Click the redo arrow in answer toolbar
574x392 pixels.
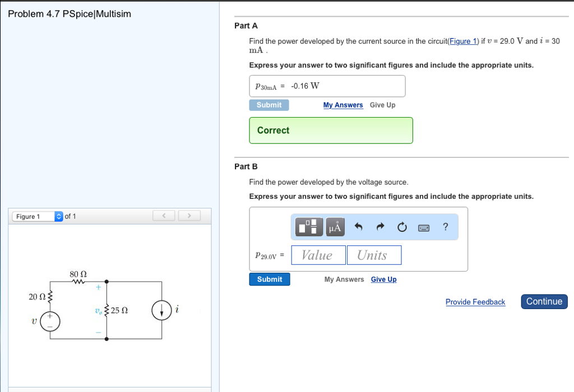[x=380, y=226]
